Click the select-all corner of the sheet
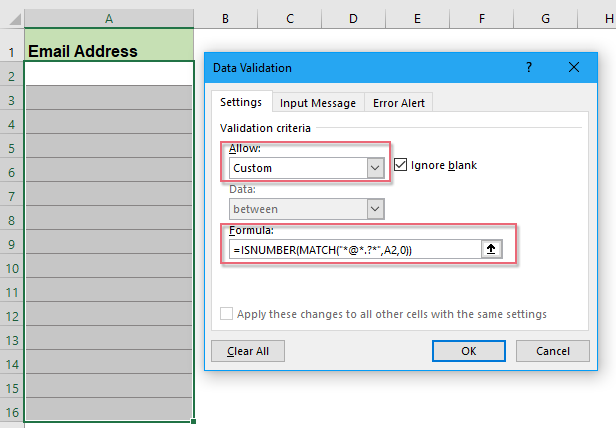Screen dimensions: 616x428 click(11, 18)
